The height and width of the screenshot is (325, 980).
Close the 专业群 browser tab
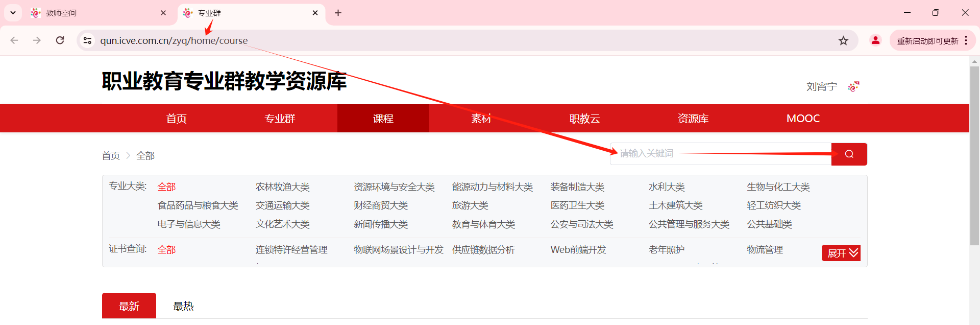(x=315, y=13)
